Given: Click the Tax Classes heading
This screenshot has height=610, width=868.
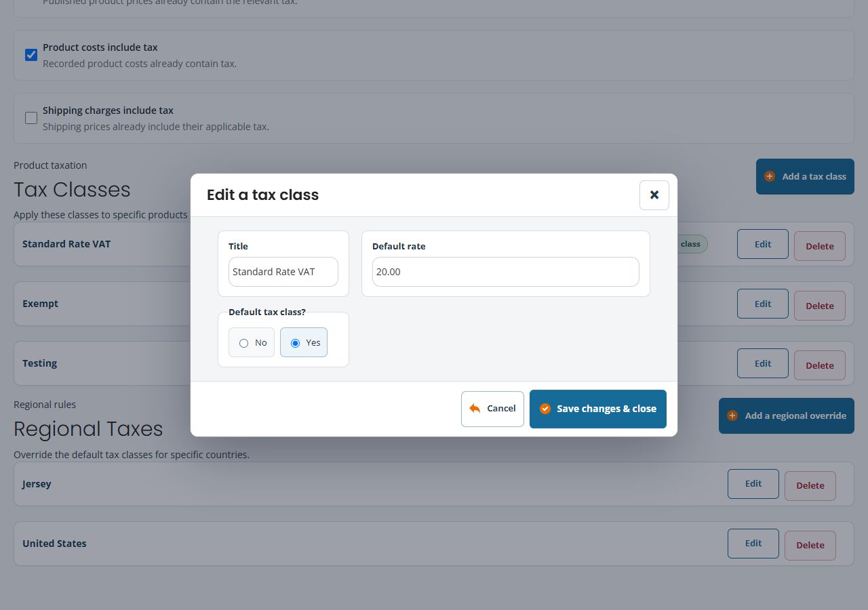Looking at the screenshot, I should click(x=72, y=190).
